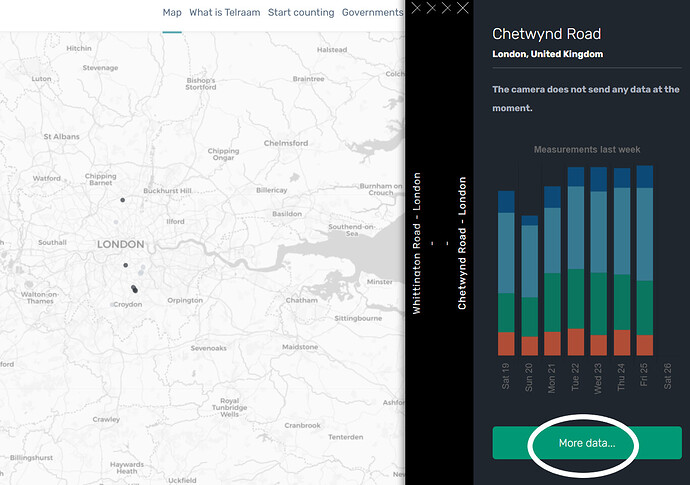Click the rightmost X icon beside the Chetwynd panel
The height and width of the screenshot is (485, 690).
(462, 8)
